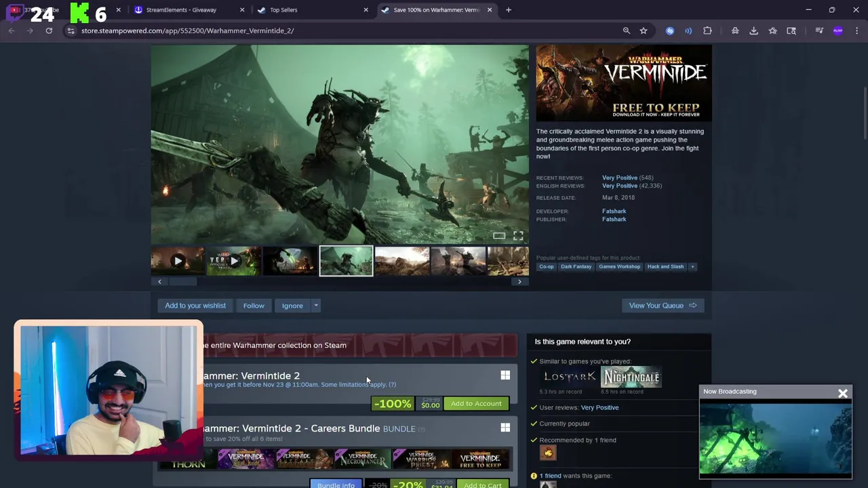
Task: Click the browser back arrow
Action: coord(12,30)
